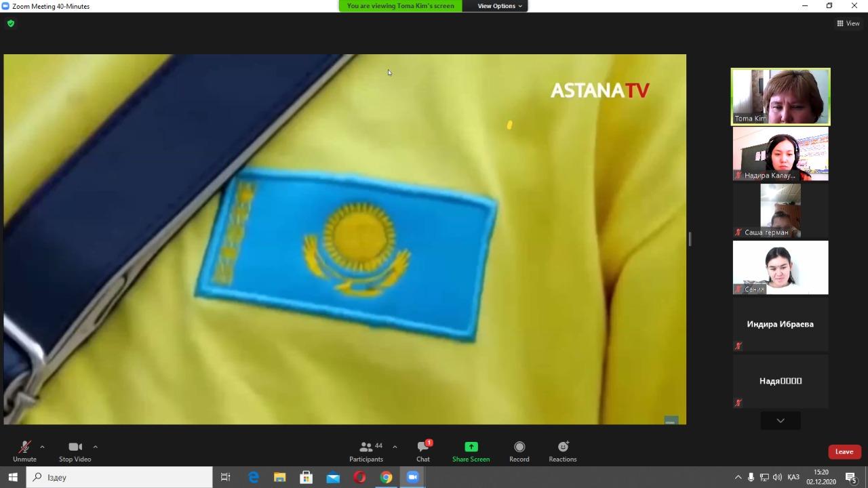The height and width of the screenshot is (488, 868).
Task: Stop the video camera
Action: coord(75,451)
